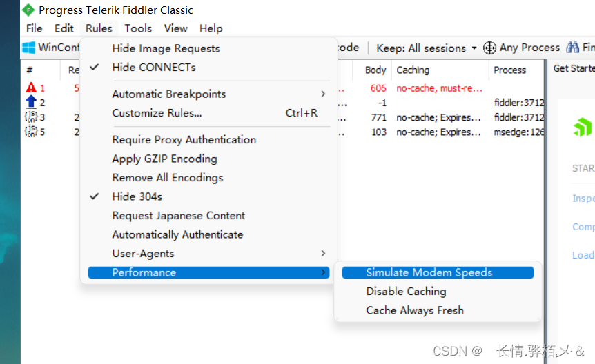Click the green Progress logo in Get Started panel
Viewport: 595px width, 364px height.
point(583,127)
